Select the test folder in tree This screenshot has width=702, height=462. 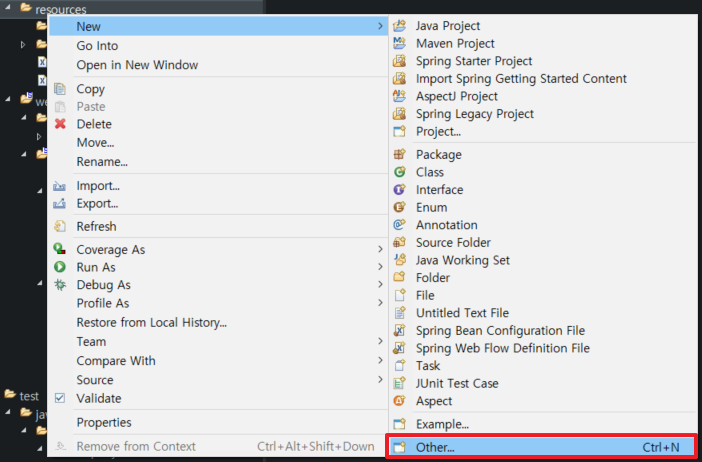29,396
